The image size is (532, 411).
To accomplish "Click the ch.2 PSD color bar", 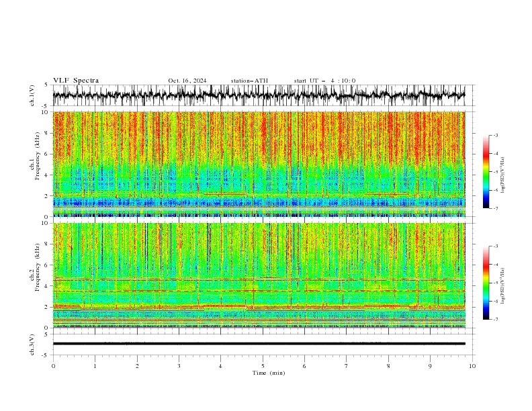I will (x=486, y=283).
